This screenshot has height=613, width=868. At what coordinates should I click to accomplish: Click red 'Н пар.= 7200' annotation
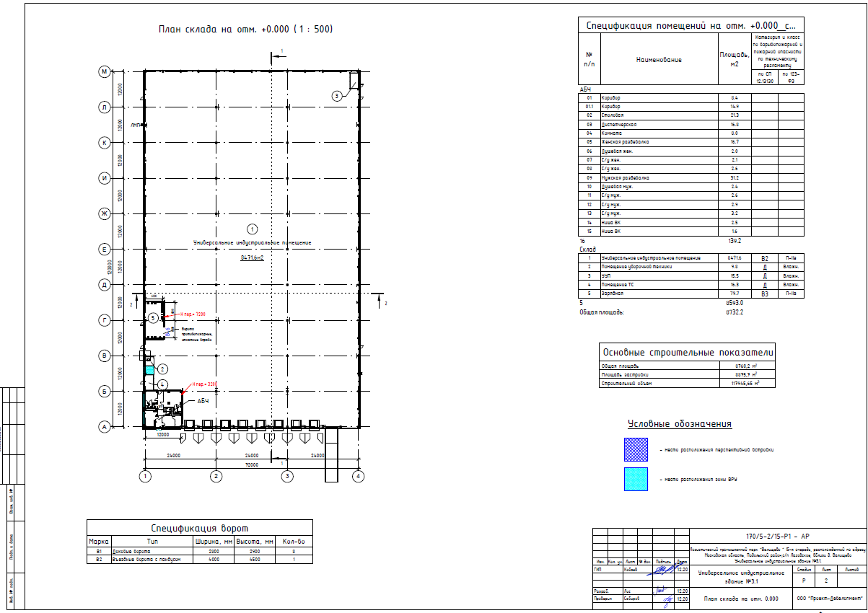pyautogui.click(x=192, y=314)
